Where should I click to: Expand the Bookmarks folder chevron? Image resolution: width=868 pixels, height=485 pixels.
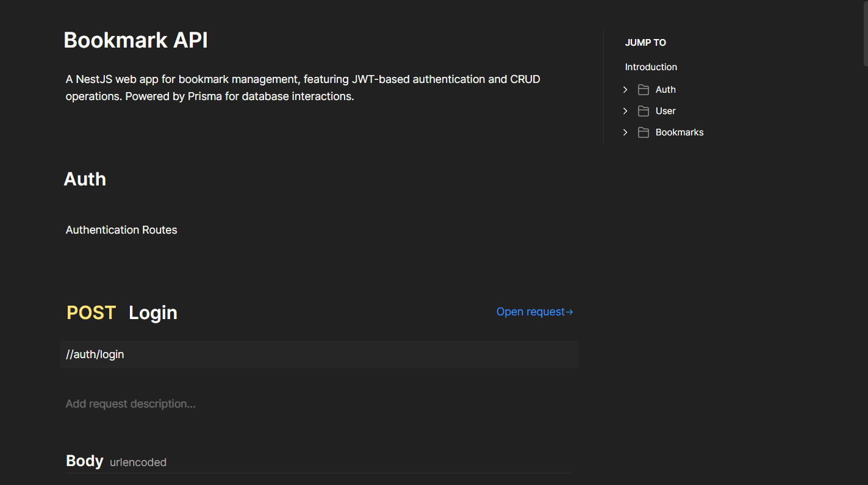tap(625, 132)
